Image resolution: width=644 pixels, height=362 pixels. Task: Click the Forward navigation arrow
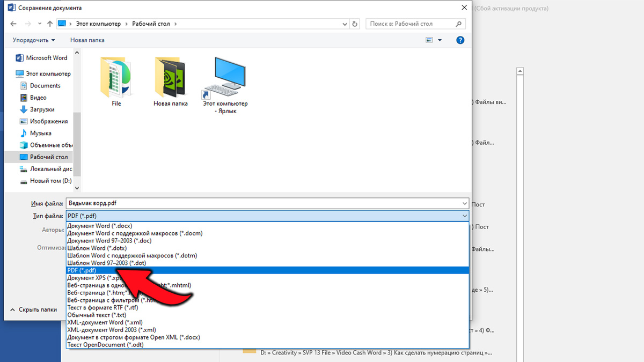tap(28, 24)
